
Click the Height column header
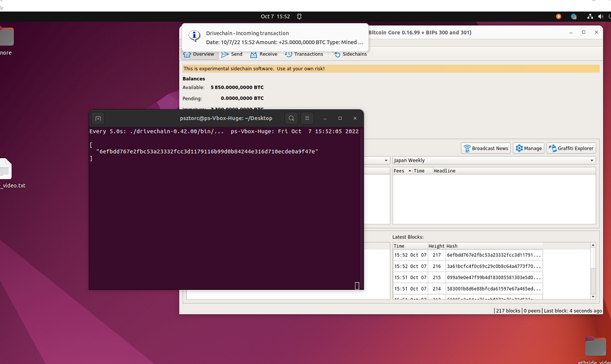click(436, 246)
